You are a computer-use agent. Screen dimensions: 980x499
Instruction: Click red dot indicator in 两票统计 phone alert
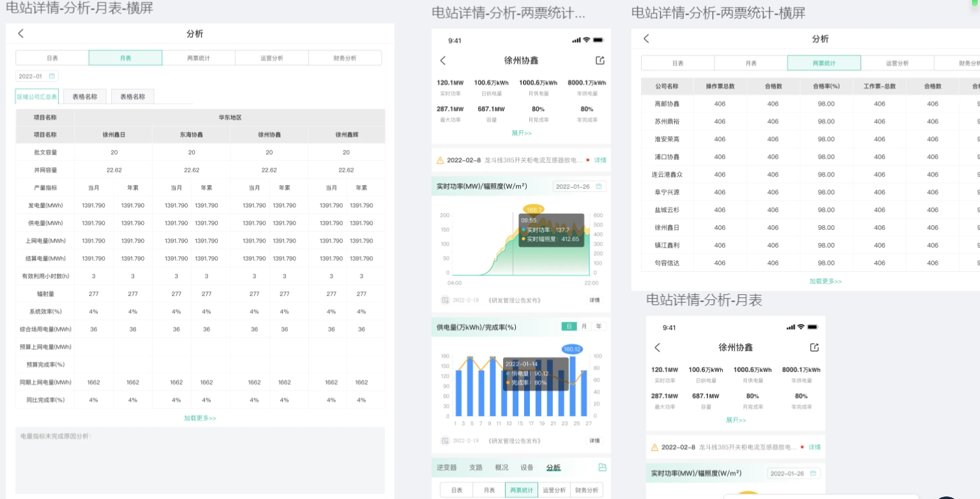point(587,160)
